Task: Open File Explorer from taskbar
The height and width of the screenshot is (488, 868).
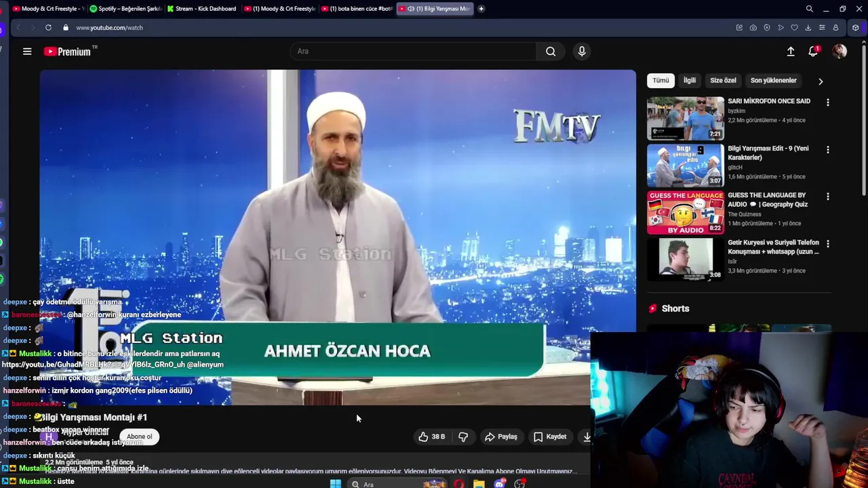Action: click(x=479, y=484)
